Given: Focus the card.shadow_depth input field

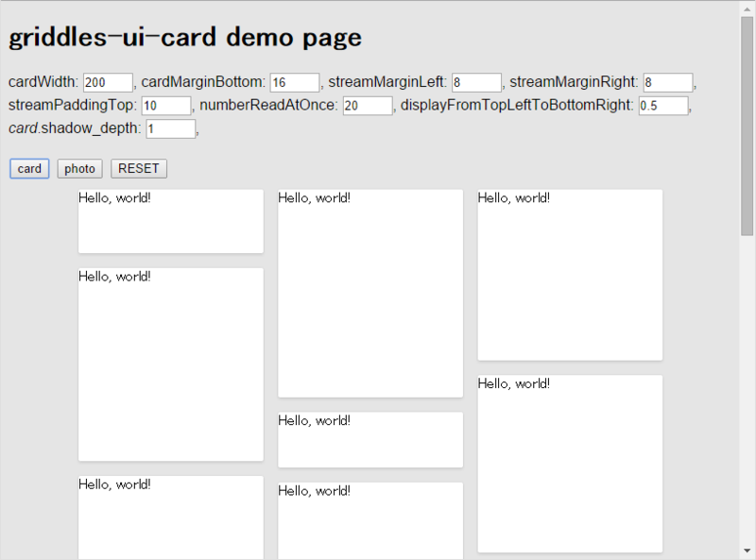Looking at the screenshot, I should (x=171, y=128).
